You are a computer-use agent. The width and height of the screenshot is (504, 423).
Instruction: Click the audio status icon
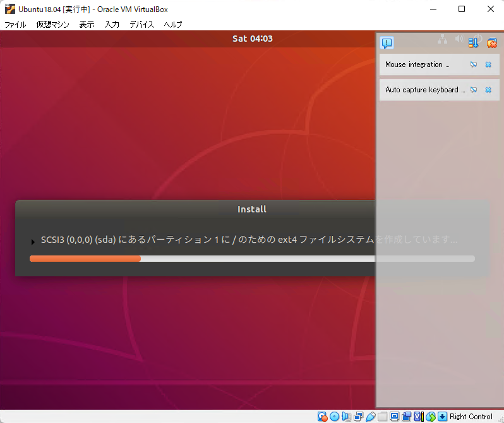point(346,417)
